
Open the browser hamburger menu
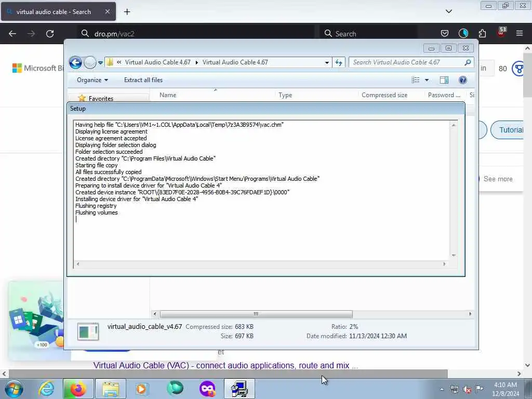tap(520, 33)
